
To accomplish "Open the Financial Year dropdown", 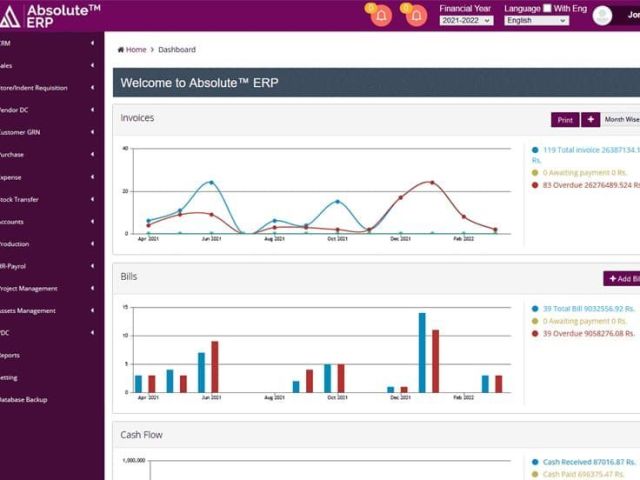I will pyautogui.click(x=466, y=20).
